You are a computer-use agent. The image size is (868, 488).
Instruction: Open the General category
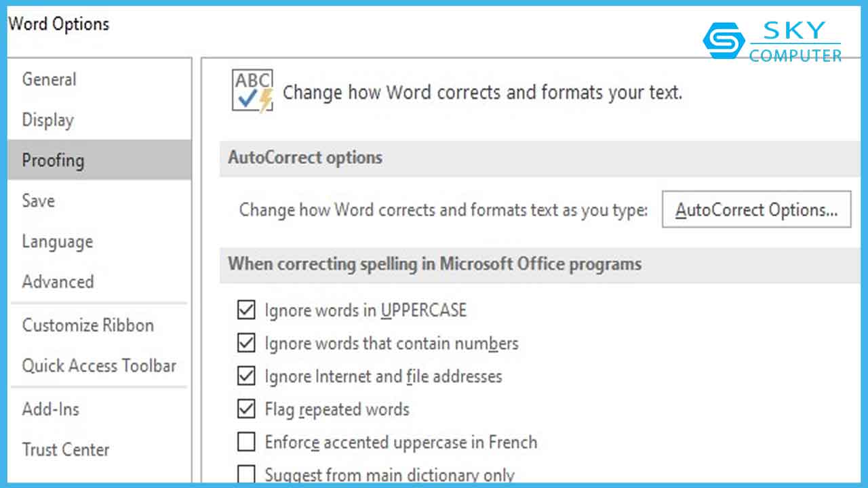tap(99, 79)
